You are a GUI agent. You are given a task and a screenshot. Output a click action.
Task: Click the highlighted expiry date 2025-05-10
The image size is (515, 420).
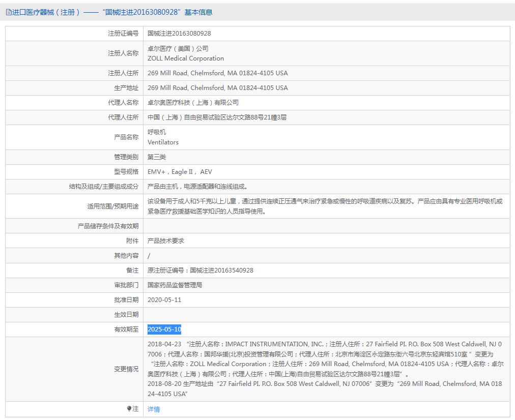click(x=164, y=329)
